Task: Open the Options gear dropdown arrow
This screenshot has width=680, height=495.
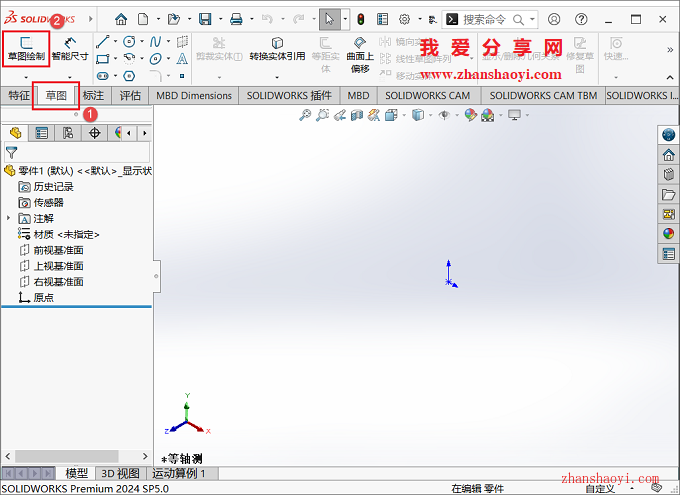Action: [419, 19]
